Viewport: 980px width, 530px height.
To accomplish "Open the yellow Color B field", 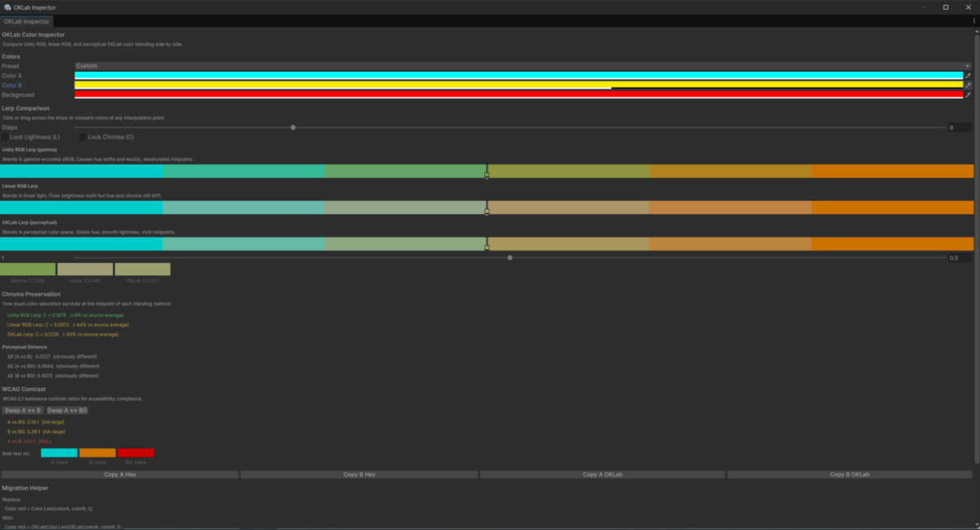I will click(x=519, y=85).
